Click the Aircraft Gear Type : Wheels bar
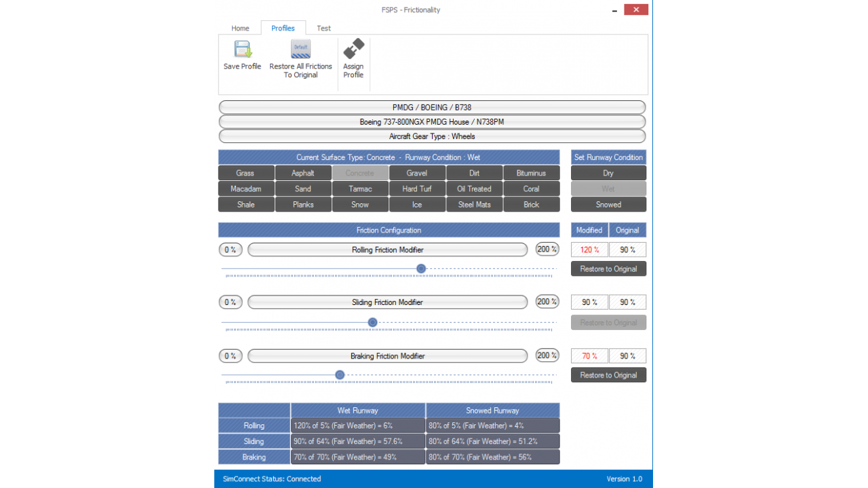The height and width of the screenshot is (488, 868). coord(432,136)
